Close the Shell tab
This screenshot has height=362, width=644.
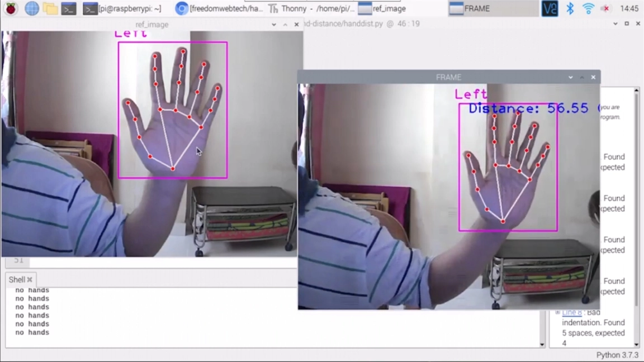pyautogui.click(x=30, y=279)
